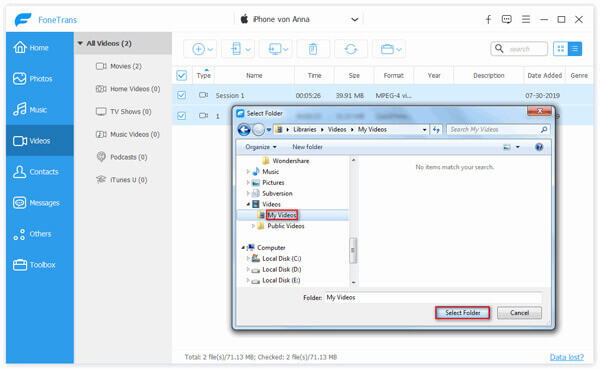Screen dimensions: 600x370
Task: Select Videos in the sidebar
Action: [x=39, y=141]
